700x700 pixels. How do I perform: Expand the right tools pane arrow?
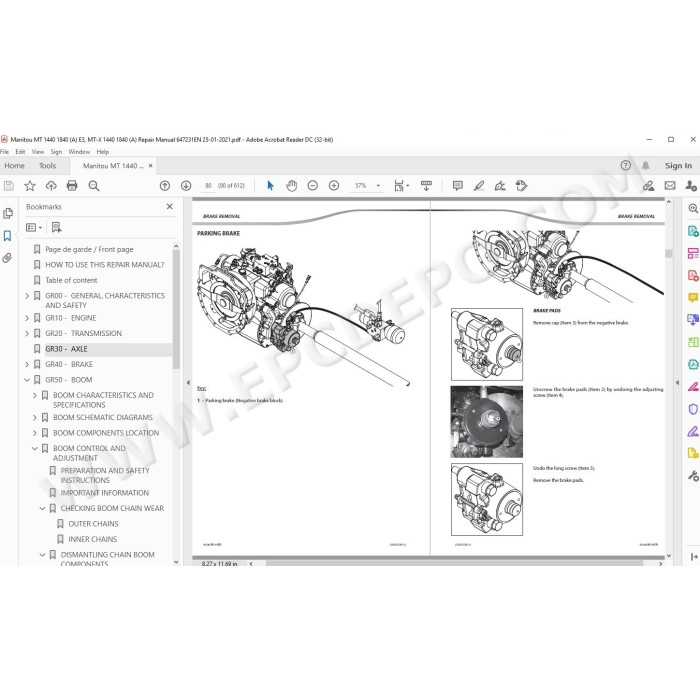pos(678,383)
